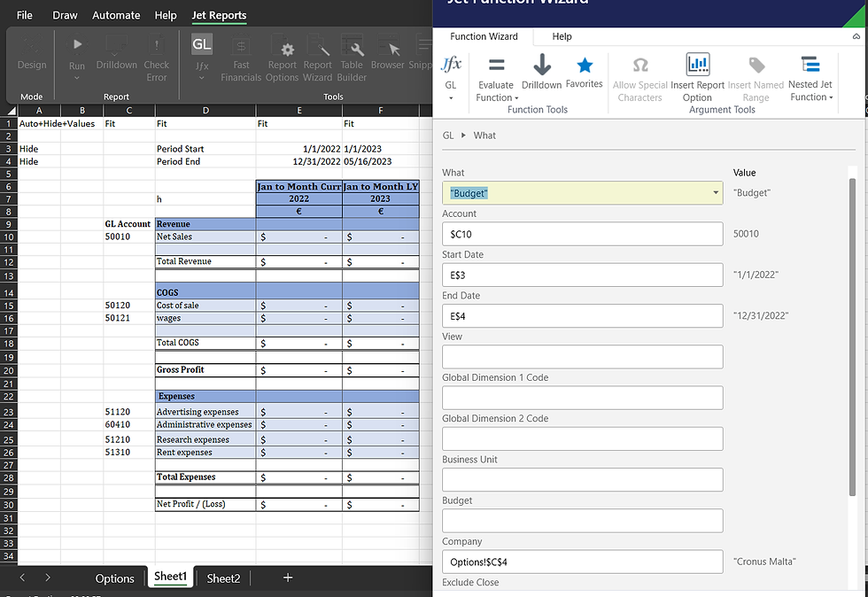Click the Design mode icon

click(x=32, y=44)
